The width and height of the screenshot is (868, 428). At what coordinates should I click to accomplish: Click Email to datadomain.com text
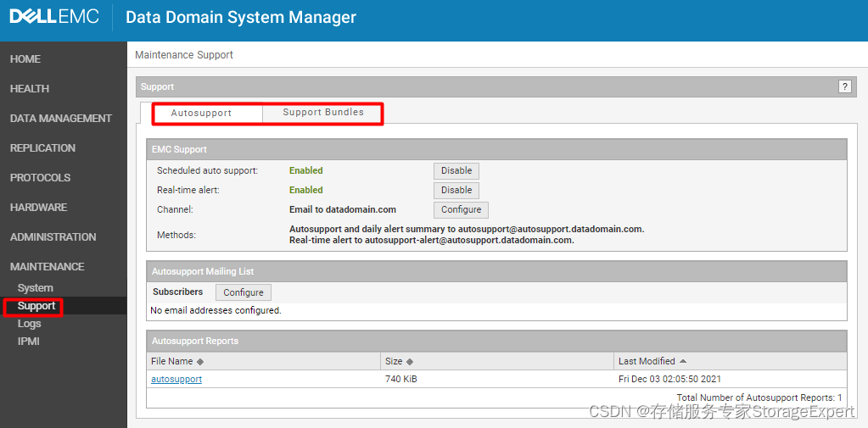tap(343, 210)
